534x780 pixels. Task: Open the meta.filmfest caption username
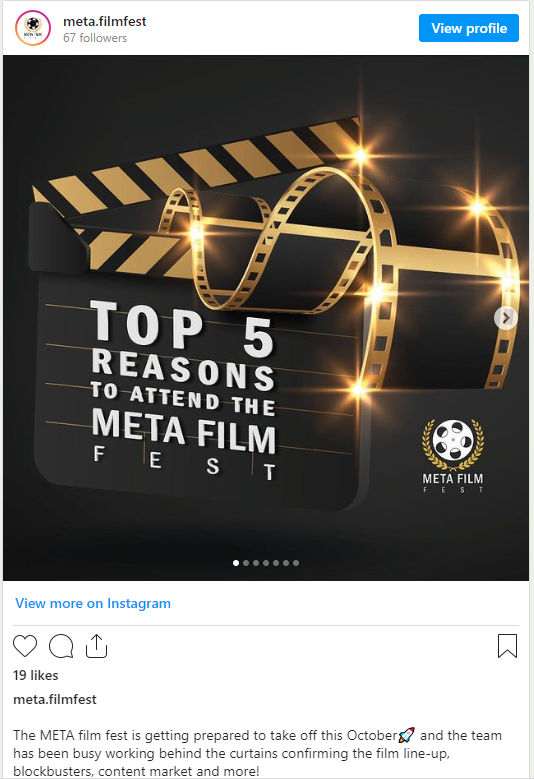[x=55, y=699]
